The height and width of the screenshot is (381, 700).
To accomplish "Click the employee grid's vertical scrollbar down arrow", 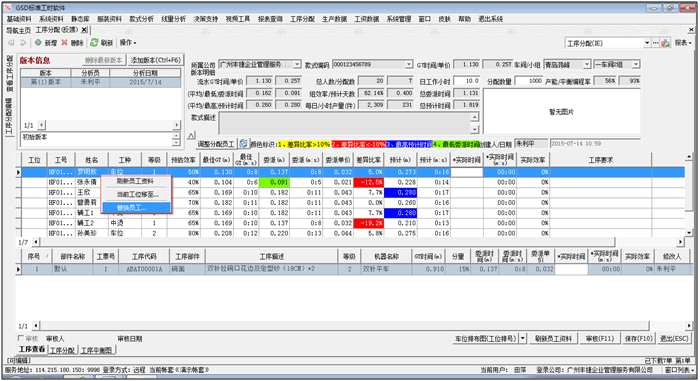I will click(x=689, y=233).
